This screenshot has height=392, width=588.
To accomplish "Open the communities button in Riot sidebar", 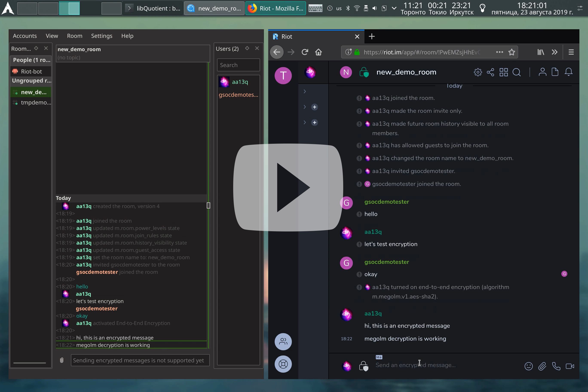I will coord(283,342).
